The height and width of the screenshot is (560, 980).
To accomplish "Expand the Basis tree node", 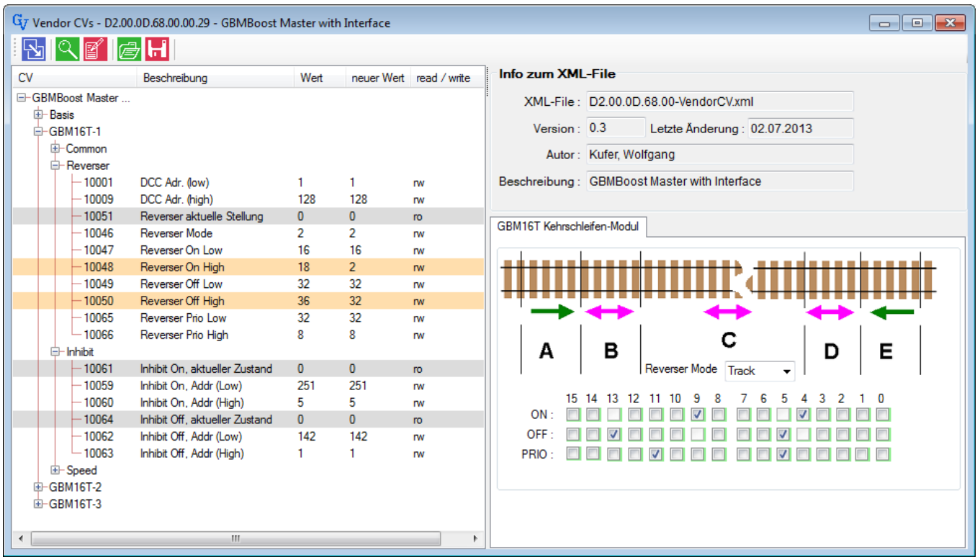I will point(38,114).
